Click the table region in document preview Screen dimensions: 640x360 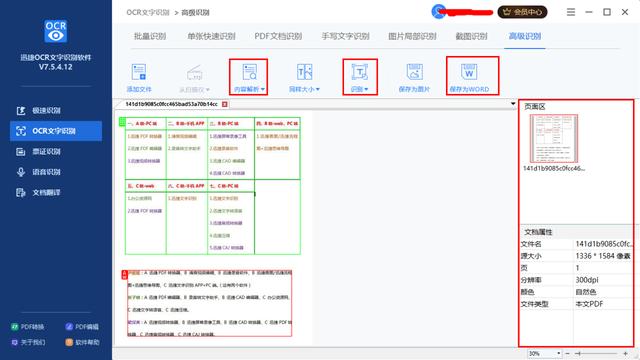213,186
